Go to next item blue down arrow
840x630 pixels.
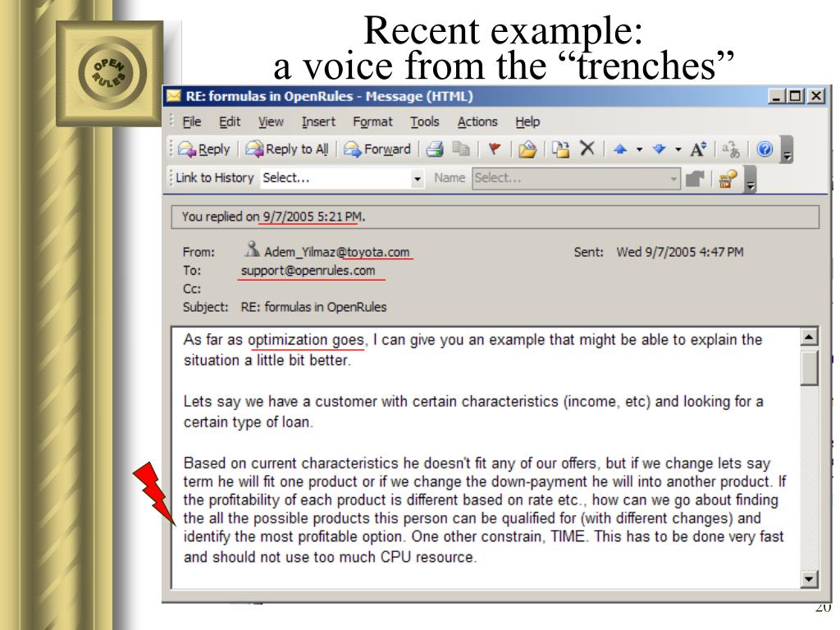tap(659, 149)
